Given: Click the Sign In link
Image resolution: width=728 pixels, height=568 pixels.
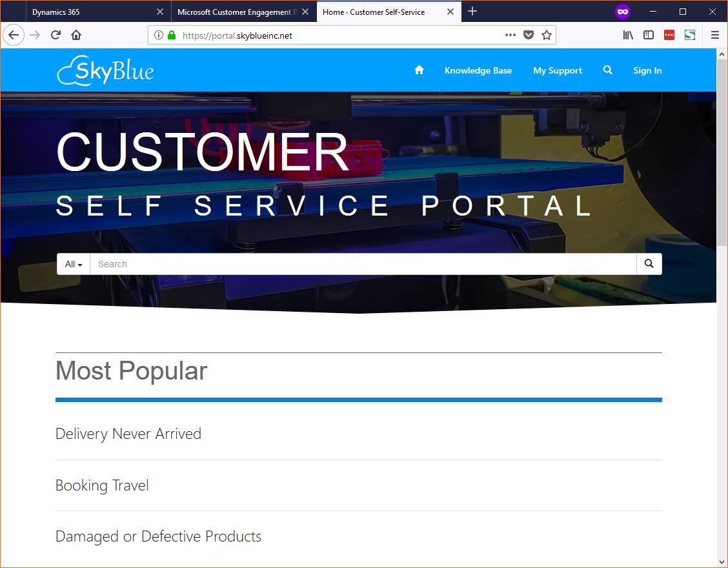Looking at the screenshot, I should [x=647, y=70].
